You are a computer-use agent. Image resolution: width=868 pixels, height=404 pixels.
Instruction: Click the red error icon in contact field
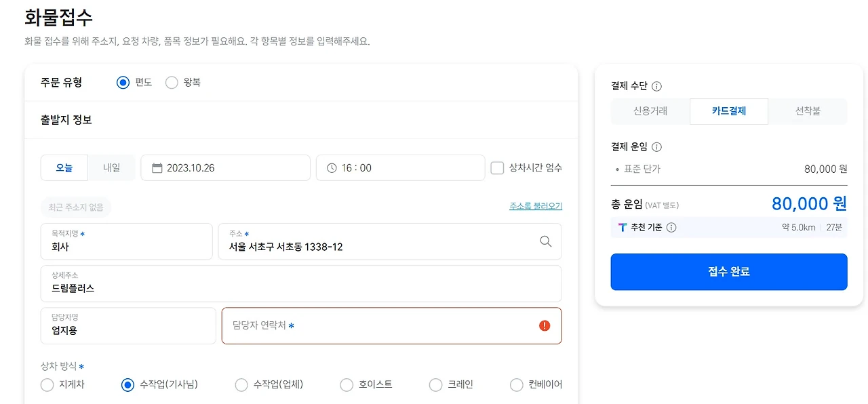pos(545,326)
